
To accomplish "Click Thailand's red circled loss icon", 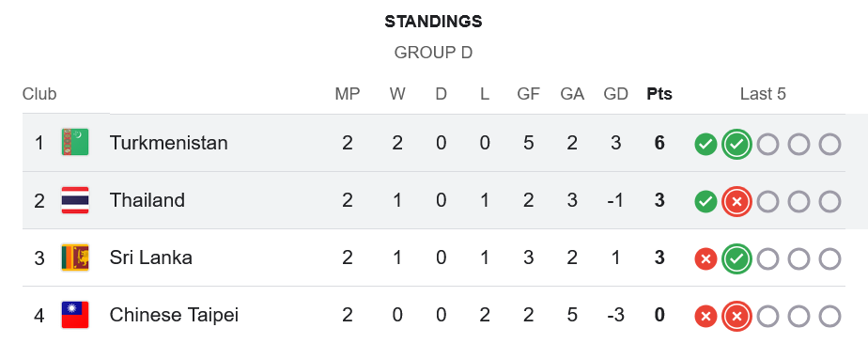I will tap(736, 202).
